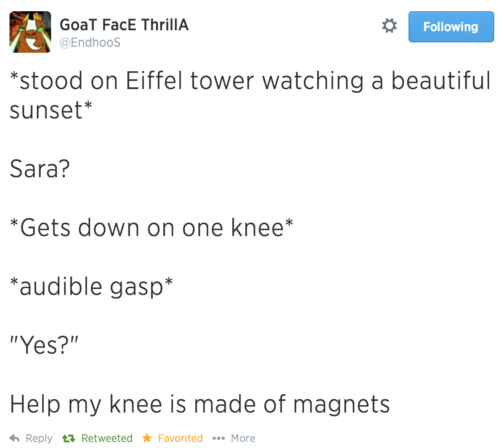Screen dimensions: 502x448
Task: Click the orange favorite star icon
Action: [147, 438]
